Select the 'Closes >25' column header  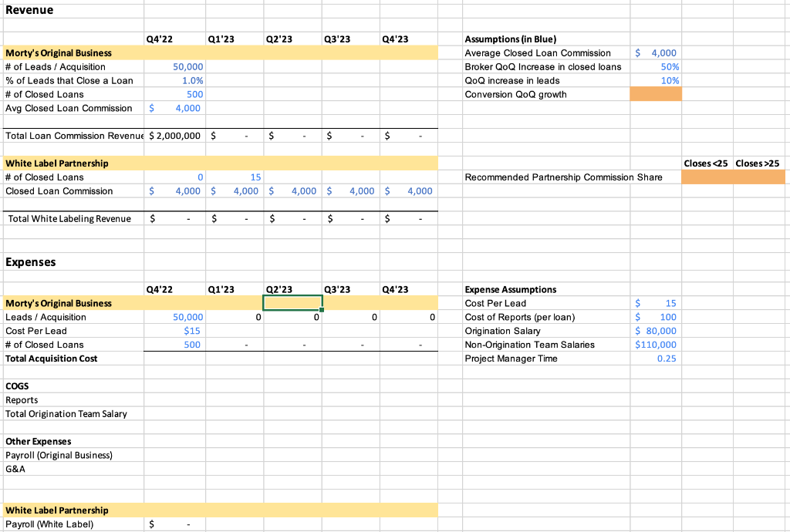tap(758, 163)
